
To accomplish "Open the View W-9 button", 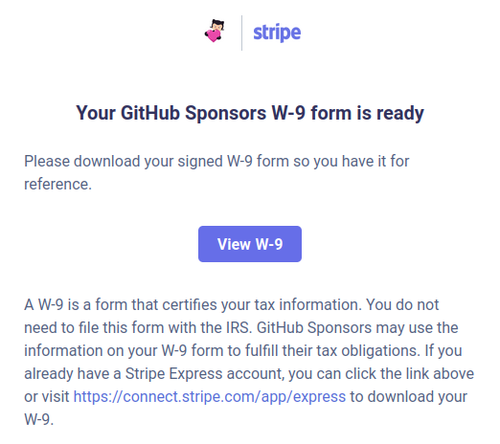I will coord(250,244).
